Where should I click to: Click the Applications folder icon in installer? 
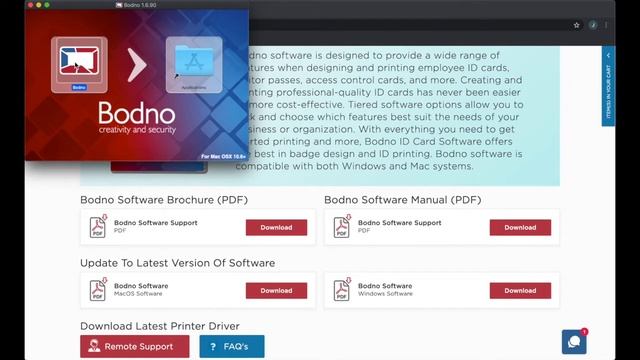pos(194,61)
